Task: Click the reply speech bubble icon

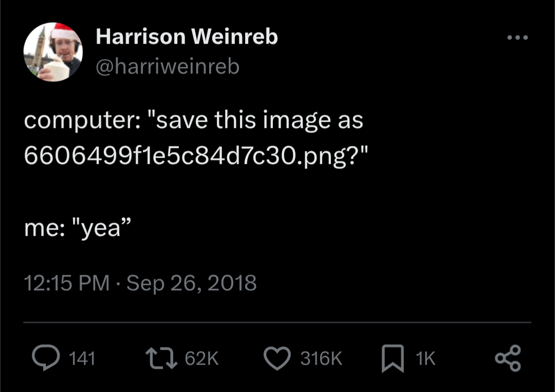Action: [x=45, y=358]
